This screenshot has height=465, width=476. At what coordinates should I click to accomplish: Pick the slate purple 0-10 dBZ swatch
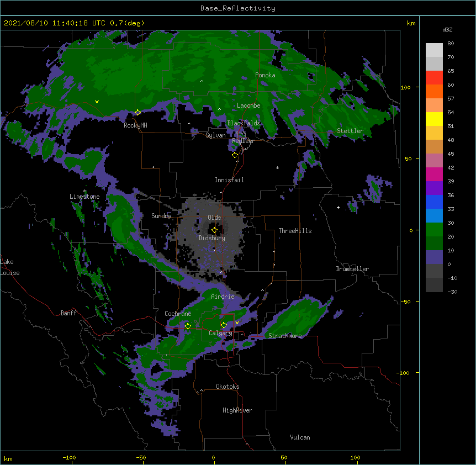(x=434, y=257)
